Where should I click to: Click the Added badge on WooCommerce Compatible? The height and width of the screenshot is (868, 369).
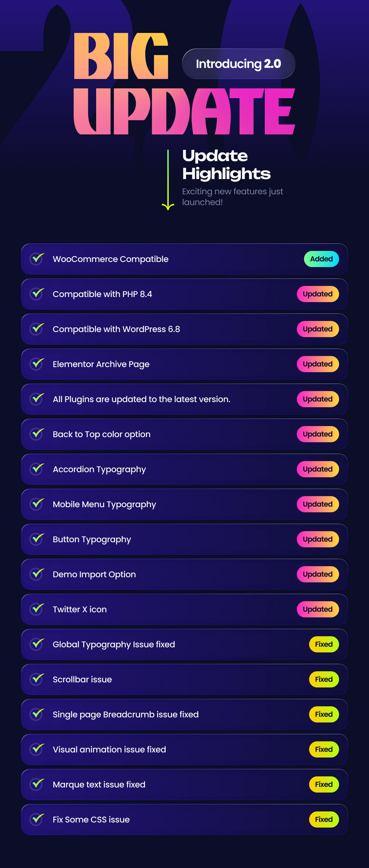(321, 259)
